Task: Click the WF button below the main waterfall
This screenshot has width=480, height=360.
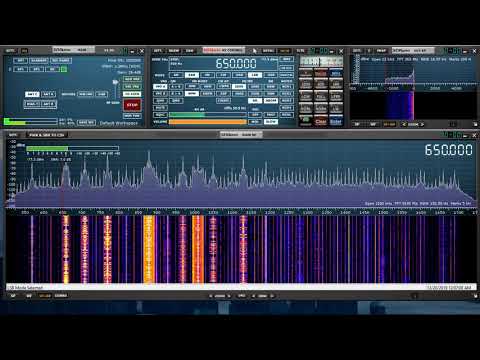Action: pos(29,296)
